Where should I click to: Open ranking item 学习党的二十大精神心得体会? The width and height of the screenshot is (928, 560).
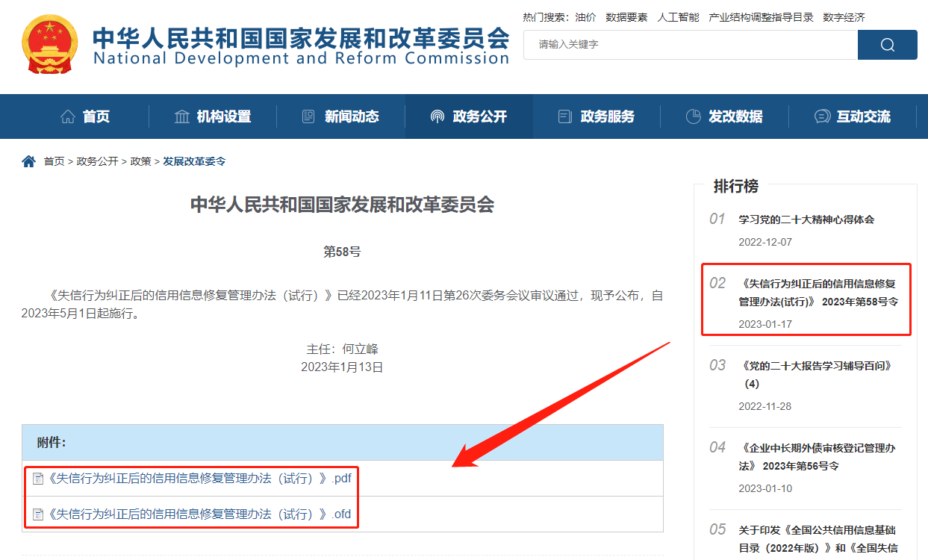pyautogui.click(x=806, y=220)
